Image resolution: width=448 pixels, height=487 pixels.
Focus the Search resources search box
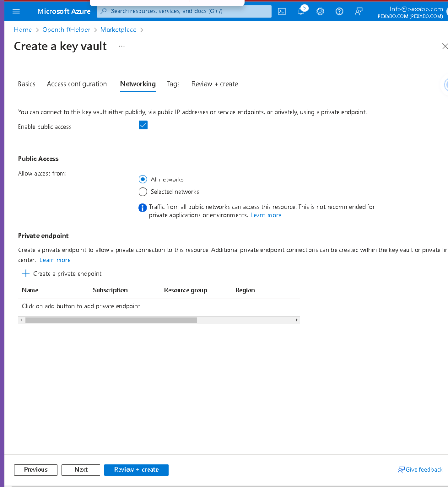tap(184, 11)
